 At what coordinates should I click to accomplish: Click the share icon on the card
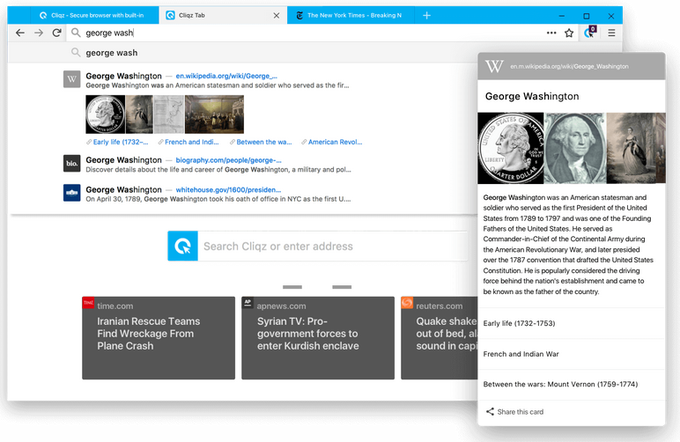[490, 412]
